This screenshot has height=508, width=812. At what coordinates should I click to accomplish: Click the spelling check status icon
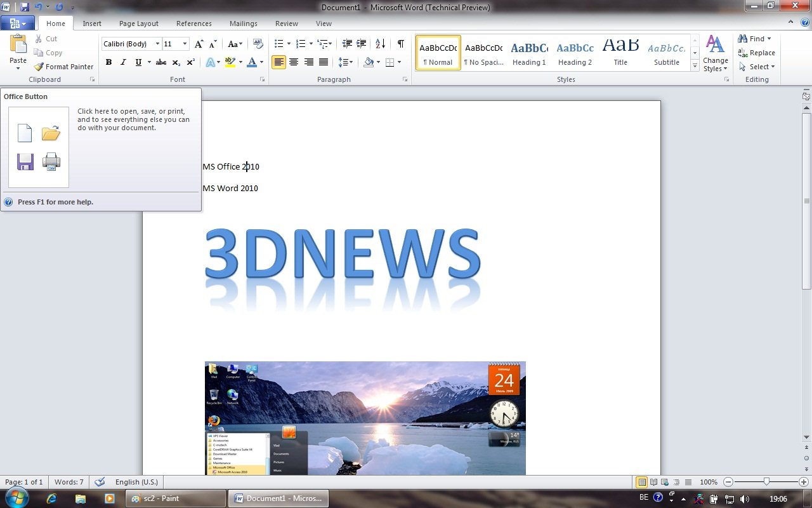pos(100,482)
